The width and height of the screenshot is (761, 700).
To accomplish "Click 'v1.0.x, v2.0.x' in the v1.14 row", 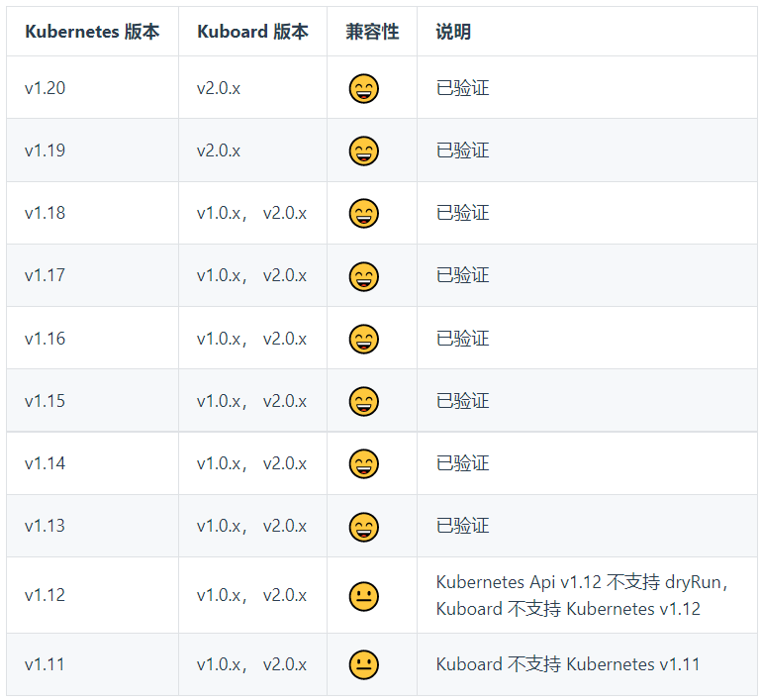I will [x=251, y=463].
